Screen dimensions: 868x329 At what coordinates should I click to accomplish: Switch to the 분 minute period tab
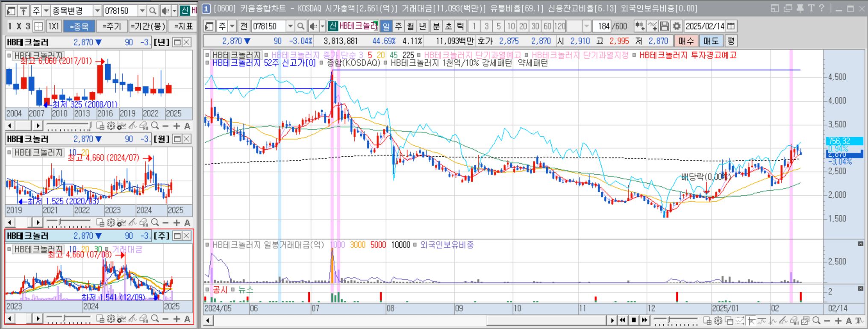(436, 26)
